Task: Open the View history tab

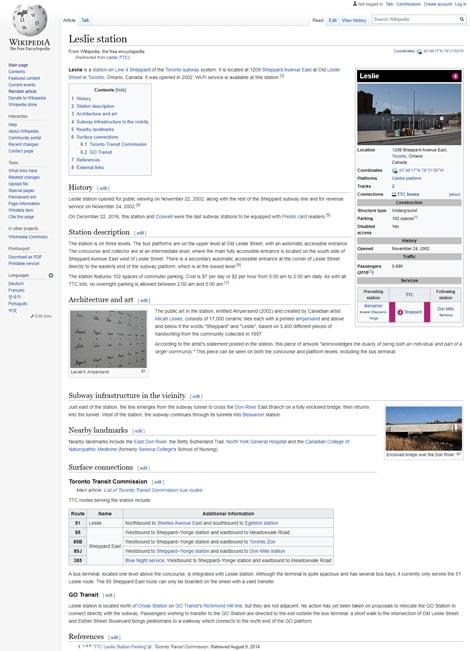Action: click(354, 20)
